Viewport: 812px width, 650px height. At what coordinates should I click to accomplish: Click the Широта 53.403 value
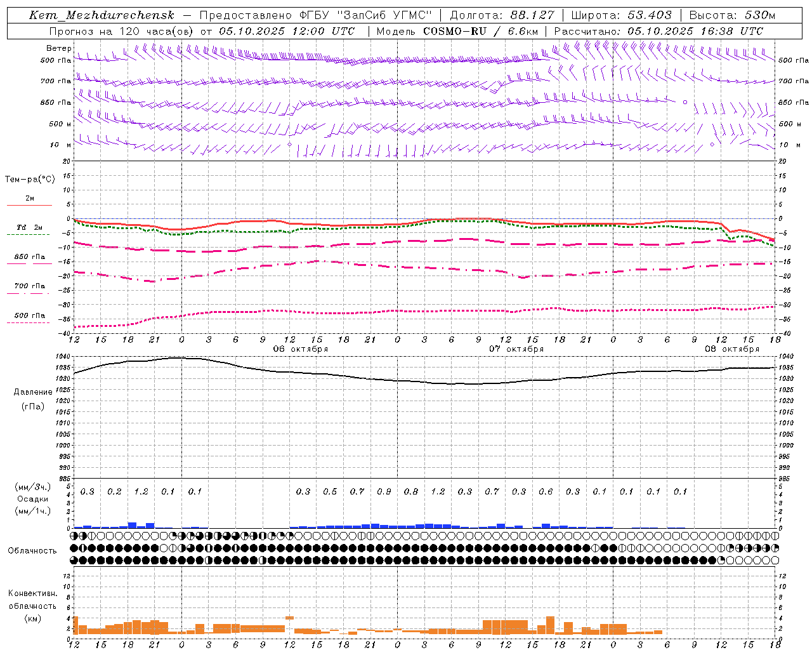coord(650,15)
